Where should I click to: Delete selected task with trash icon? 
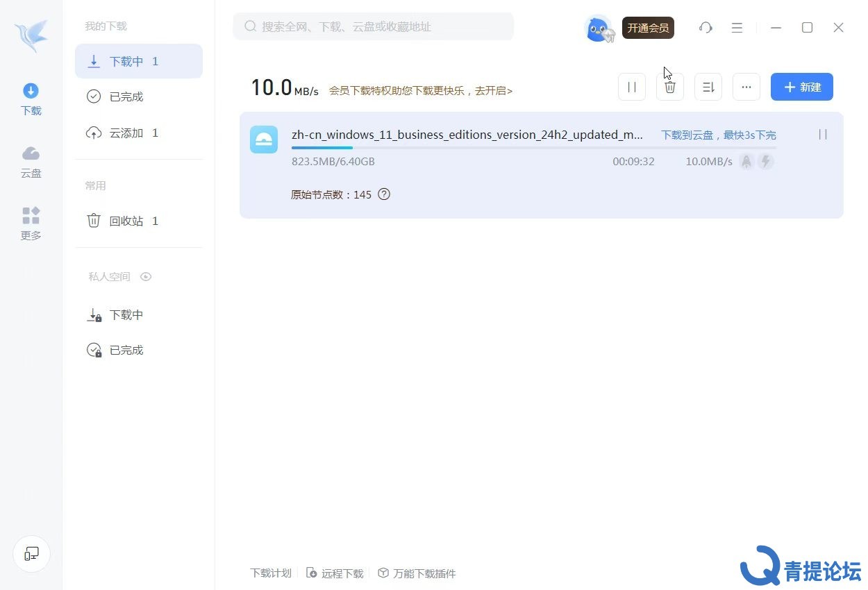(x=670, y=87)
